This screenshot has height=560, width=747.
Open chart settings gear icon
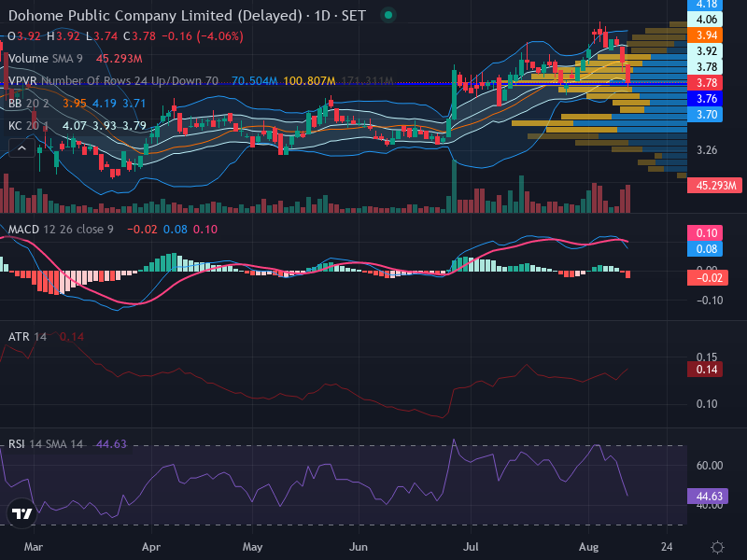tap(717, 547)
